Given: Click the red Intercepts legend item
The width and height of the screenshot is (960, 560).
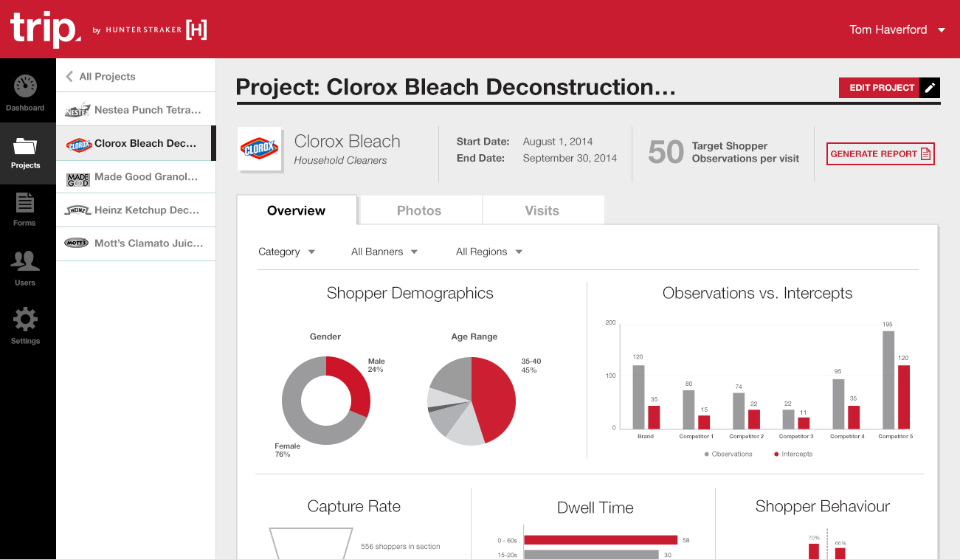Looking at the screenshot, I should pos(793,454).
